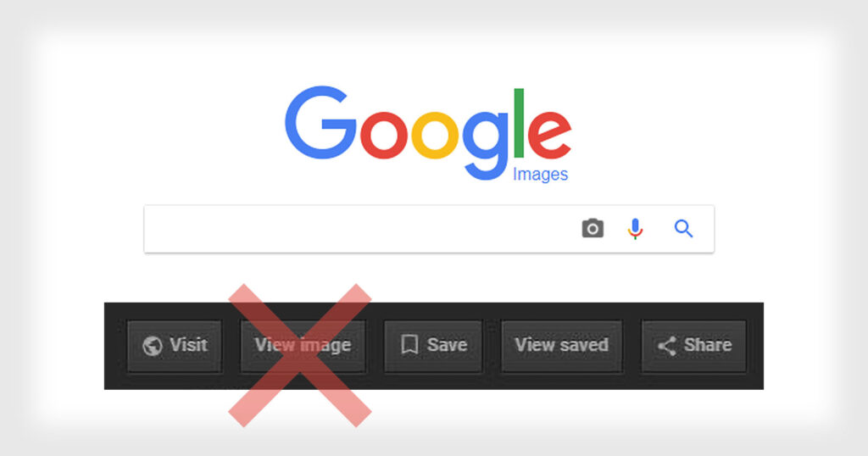The width and height of the screenshot is (868, 456).
Task: Click the blue Images label under the logo
Action: [540, 175]
